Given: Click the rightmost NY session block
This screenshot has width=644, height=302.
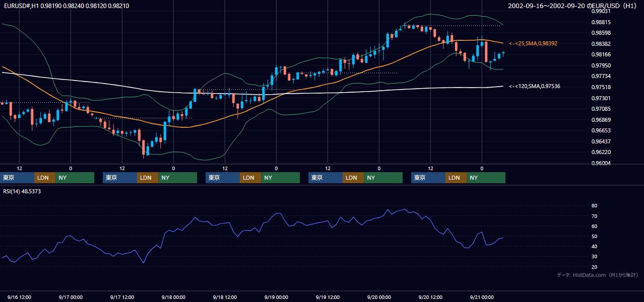Looking at the screenshot, I should 486,178.
